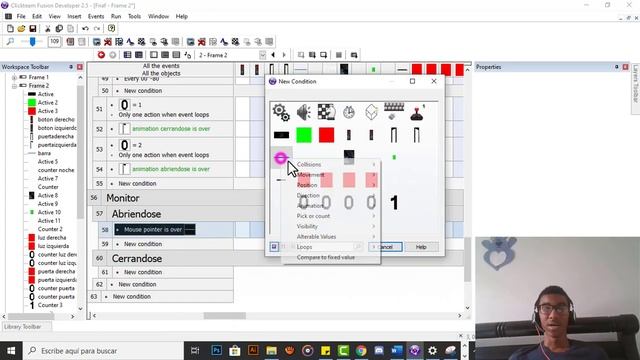The height and width of the screenshot is (360, 640).
Task: Expand Frame 1 in workspace tree
Action: click(x=14, y=77)
